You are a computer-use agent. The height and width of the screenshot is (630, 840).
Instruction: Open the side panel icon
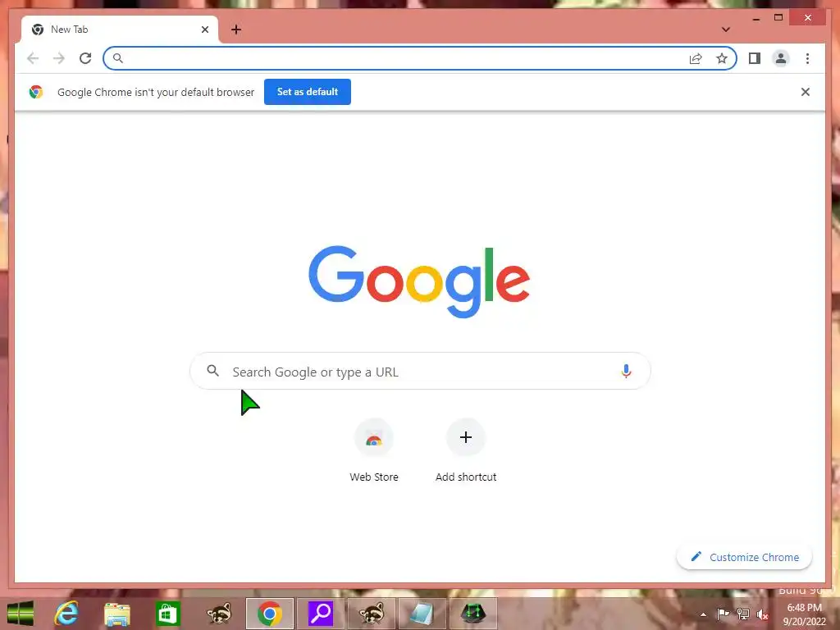pyautogui.click(x=755, y=58)
